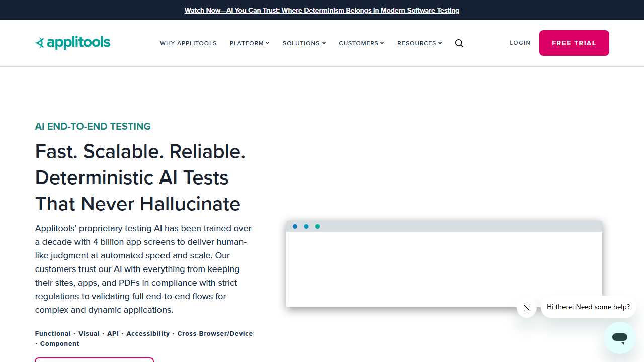Viewport: 644px width, 362px height.
Task: Click the Login link
Action: pos(520,43)
